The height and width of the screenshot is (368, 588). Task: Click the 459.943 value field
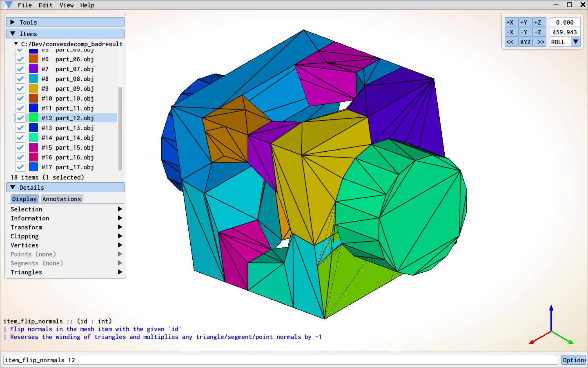[x=565, y=32]
